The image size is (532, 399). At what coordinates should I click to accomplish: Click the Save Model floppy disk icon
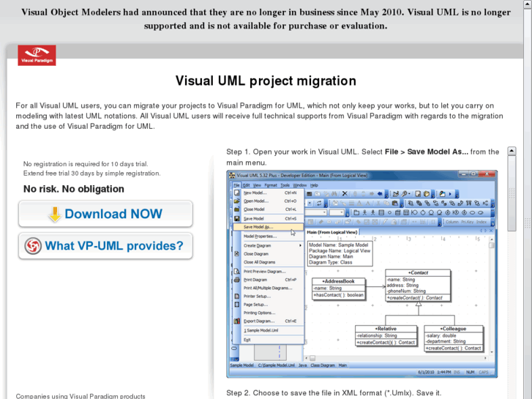[237, 219]
